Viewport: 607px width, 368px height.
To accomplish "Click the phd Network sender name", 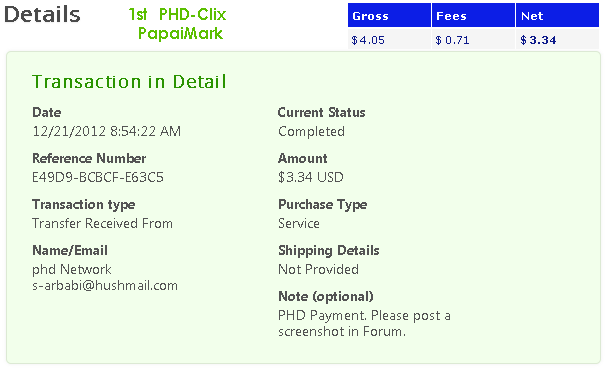I will 72,269.
